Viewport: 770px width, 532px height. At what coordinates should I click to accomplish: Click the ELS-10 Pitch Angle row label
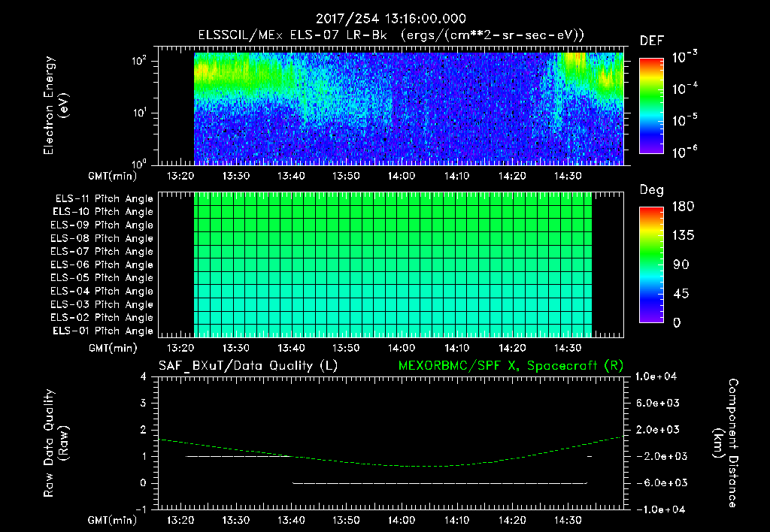point(103,212)
